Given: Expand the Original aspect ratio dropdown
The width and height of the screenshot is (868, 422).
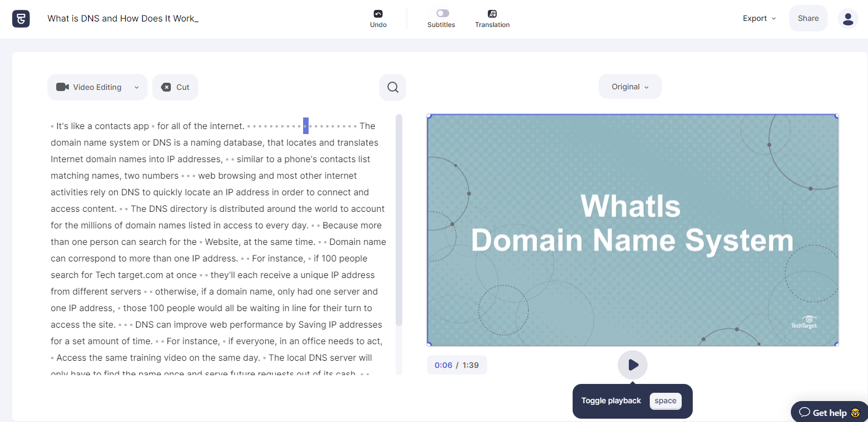Looking at the screenshot, I should coord(630,87).
